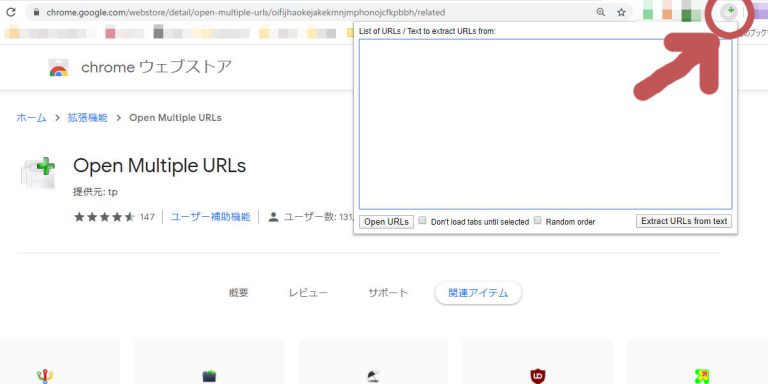Click inside the URL list text area
This screenshot has height=384, width=768.
[x=545, y=124]
